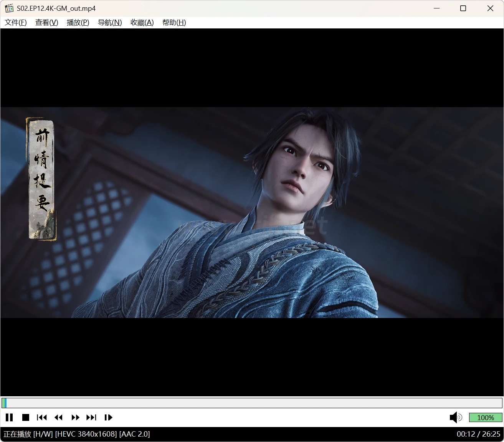Open the 查看(V) menu
The image size is (504, 442).
46,23
